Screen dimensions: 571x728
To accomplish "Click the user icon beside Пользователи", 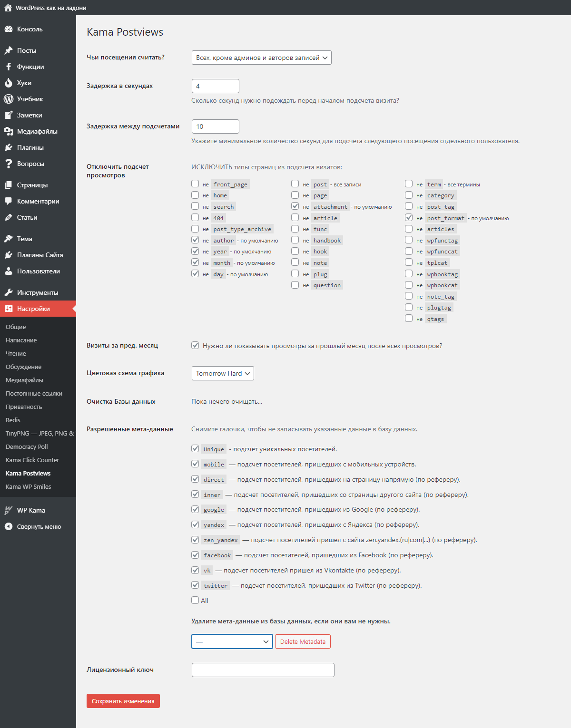I will pyautogui.click(x=9, y=271).
